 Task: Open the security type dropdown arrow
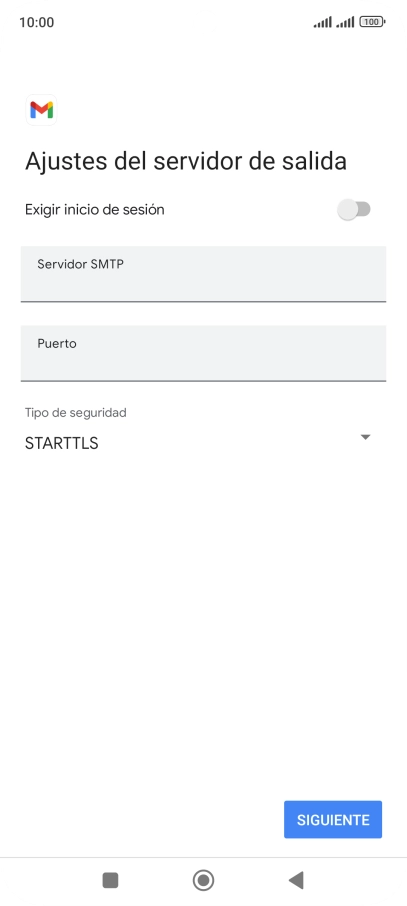point(365,437)
